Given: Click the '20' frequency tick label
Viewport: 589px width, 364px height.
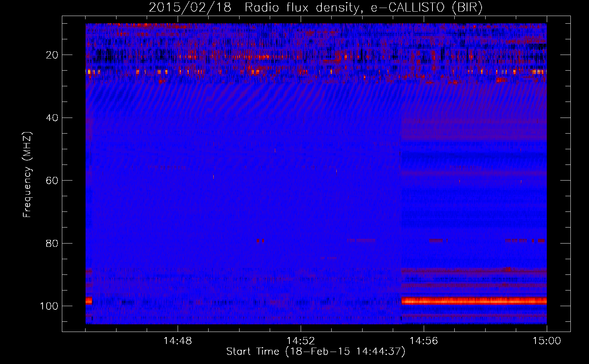Looking at the screenshot, I should tap(52, 55).
